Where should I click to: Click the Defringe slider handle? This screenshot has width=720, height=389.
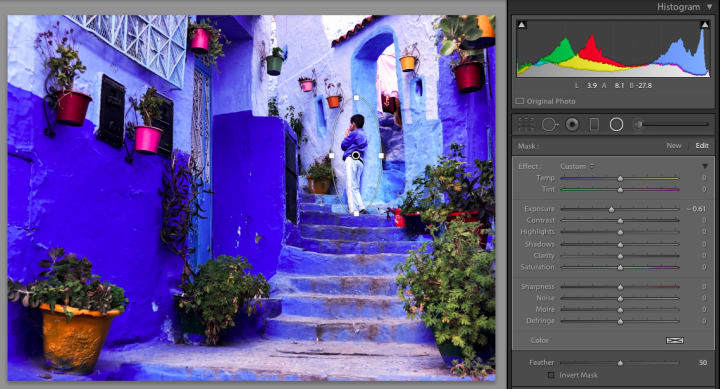pos(620,321)
